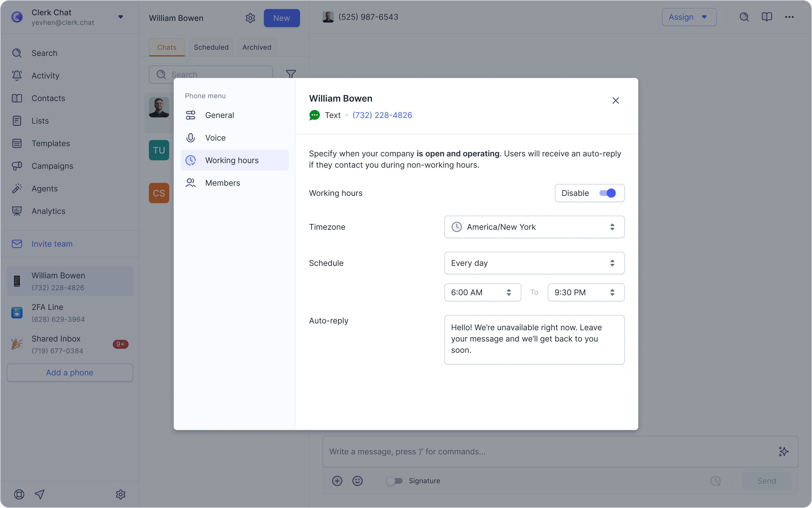Expand the Clerk Chat workspace dropdown

pyautogui.click(x=120, y=17)
